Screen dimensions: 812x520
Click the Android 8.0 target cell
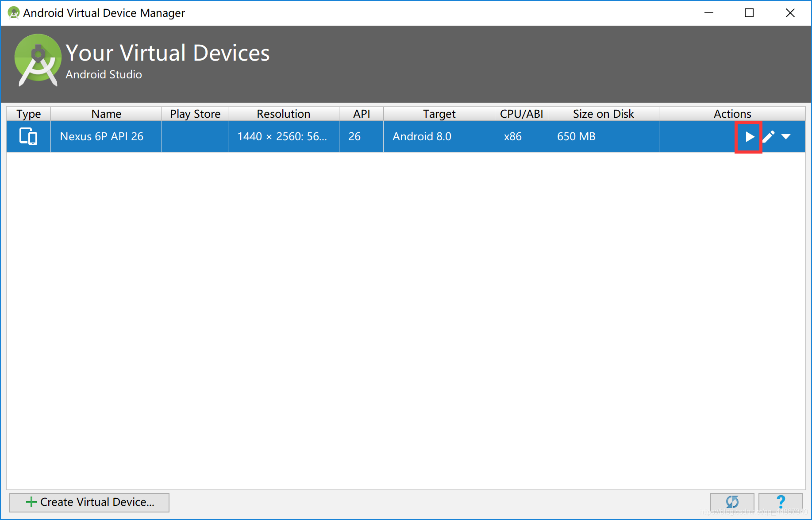tap(439, 136)
